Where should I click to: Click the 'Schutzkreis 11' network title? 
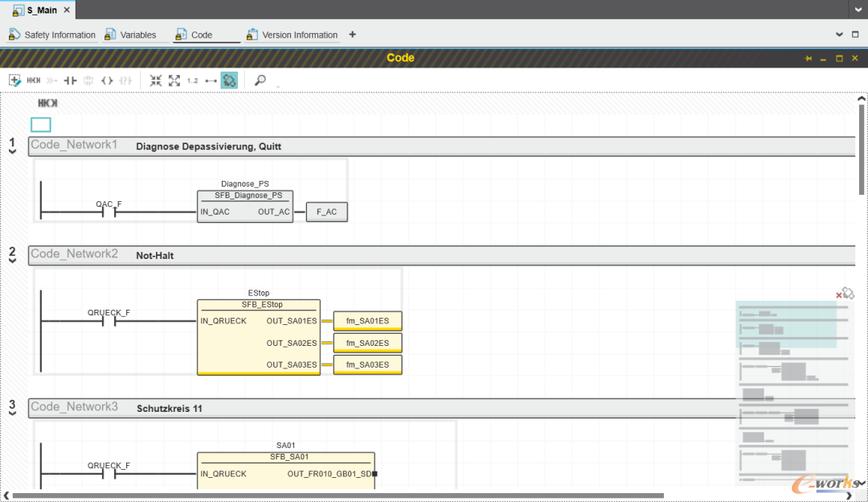pos(170,409)
